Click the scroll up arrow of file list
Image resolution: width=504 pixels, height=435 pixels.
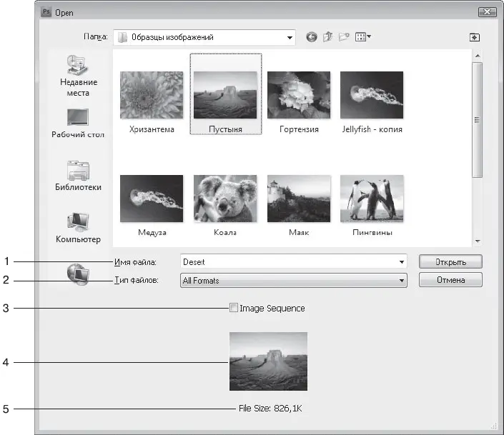click(x=478, y=56)
